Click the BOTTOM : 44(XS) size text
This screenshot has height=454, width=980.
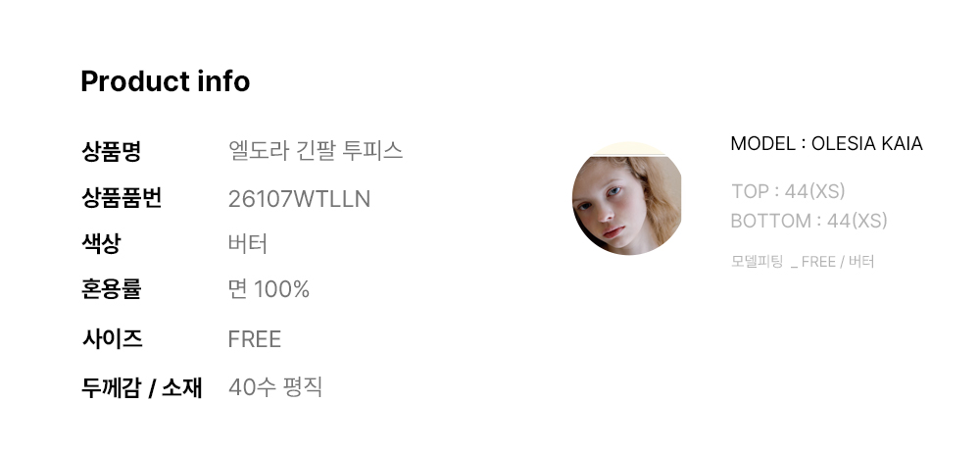coord(808,221)
